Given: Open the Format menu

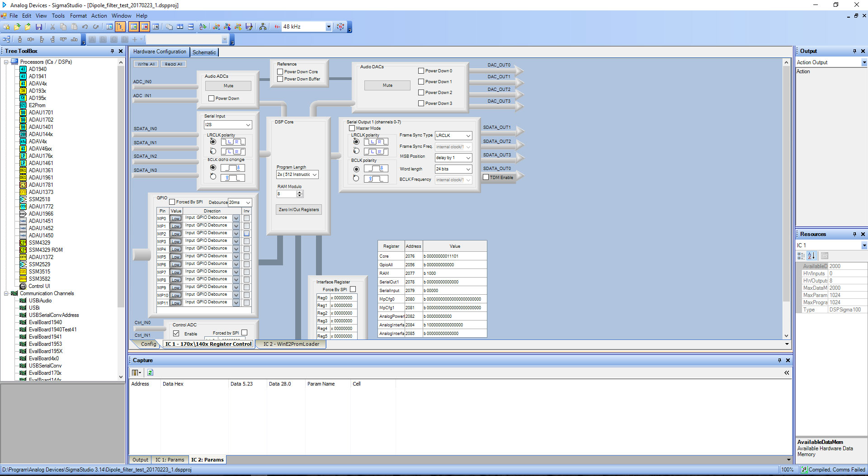Looking at the screenshot, I should [78, 16].
